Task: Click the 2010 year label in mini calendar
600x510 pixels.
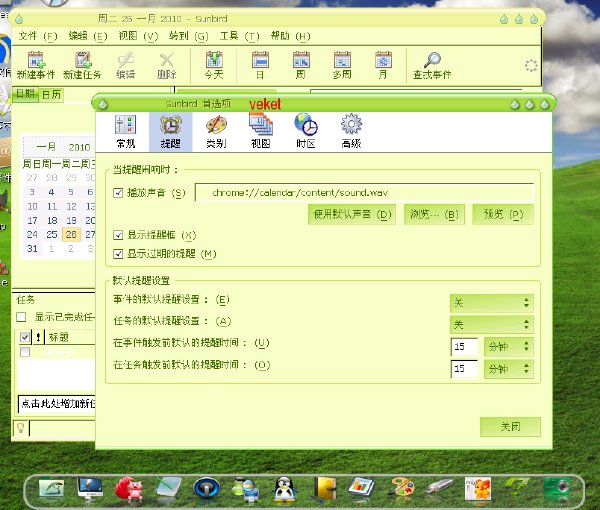Action: pyautogui.click(x=79, y=147)
